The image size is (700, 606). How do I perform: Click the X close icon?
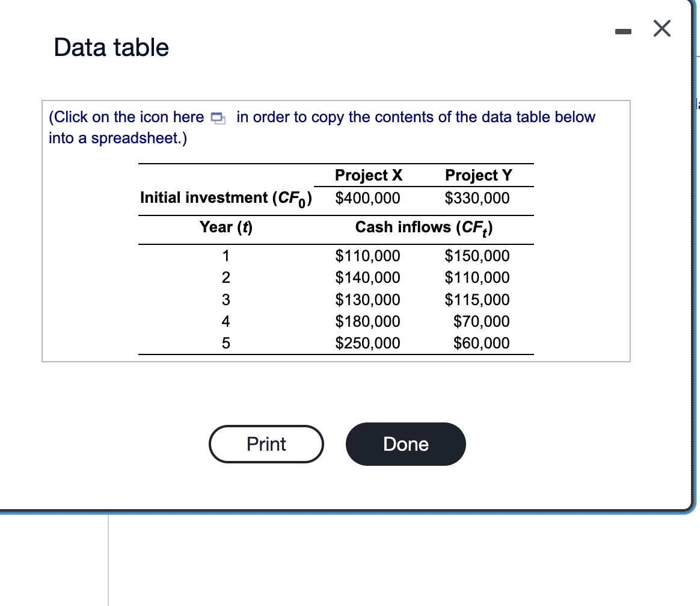662,28
